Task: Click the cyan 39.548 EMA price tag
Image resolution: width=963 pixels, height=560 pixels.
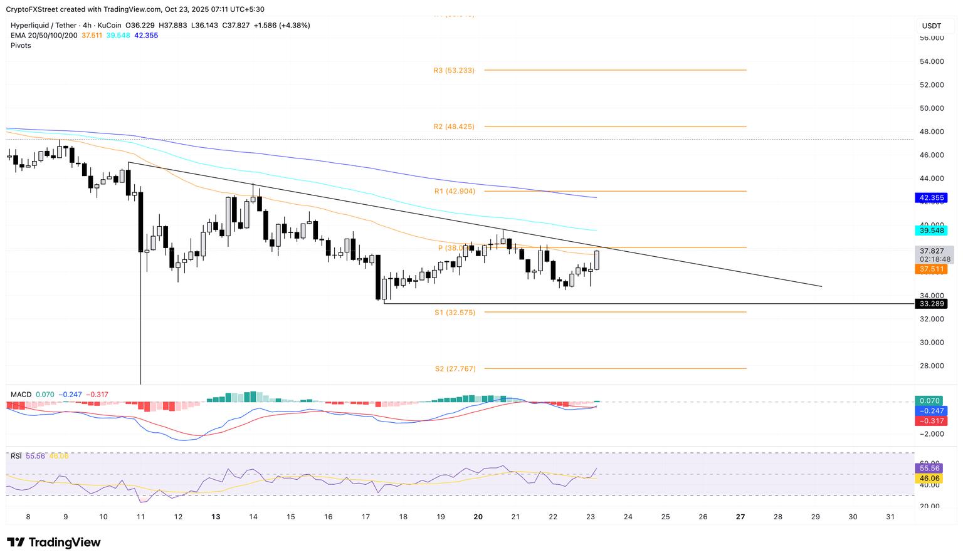Action: 931,231
